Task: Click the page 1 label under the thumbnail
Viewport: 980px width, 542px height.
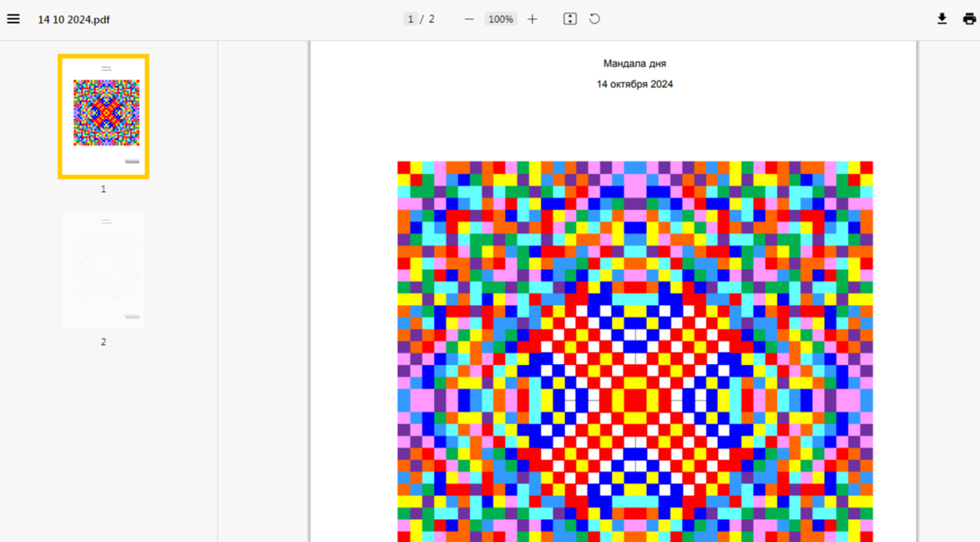Action: coord(104,189)
